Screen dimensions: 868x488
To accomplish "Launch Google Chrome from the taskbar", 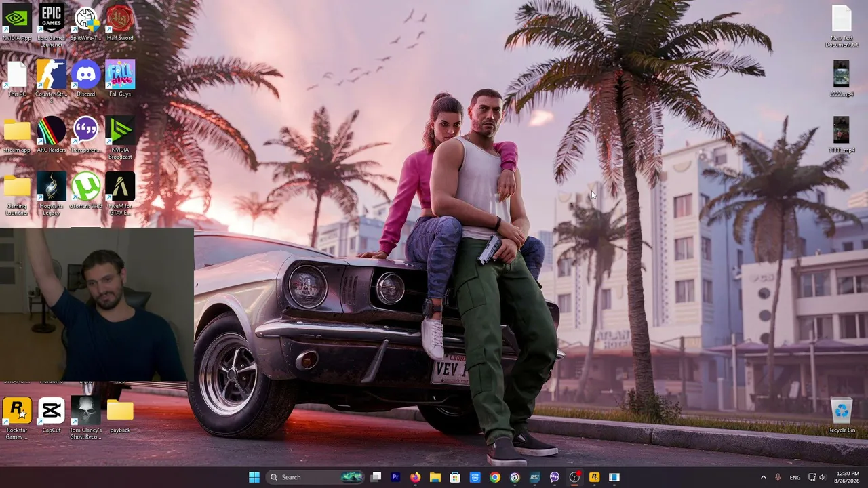I will 495,477.
